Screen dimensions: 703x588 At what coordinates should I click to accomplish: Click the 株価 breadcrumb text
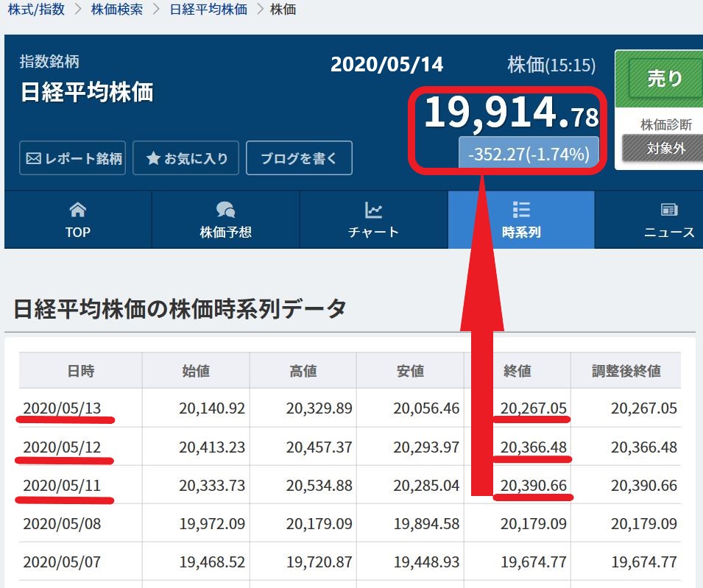283,10
